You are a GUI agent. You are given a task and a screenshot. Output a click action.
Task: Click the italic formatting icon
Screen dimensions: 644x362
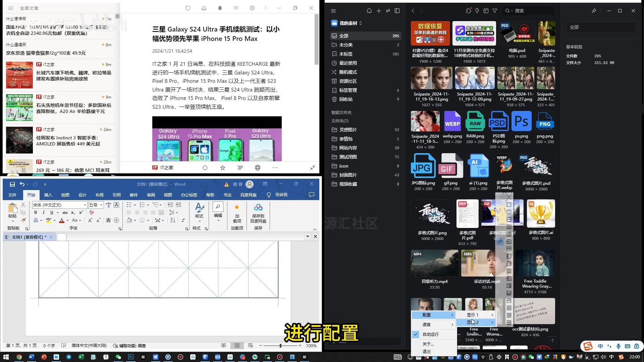pos(44,213)
